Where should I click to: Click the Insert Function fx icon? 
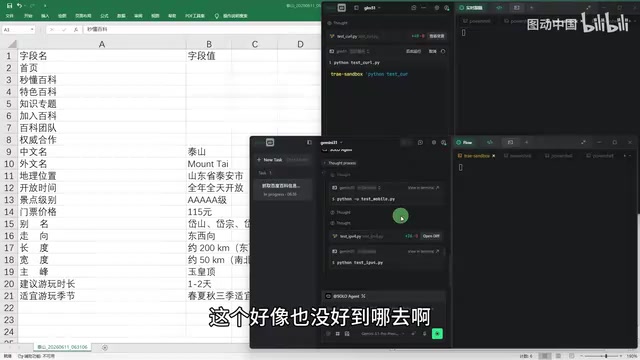coord(76,30)
